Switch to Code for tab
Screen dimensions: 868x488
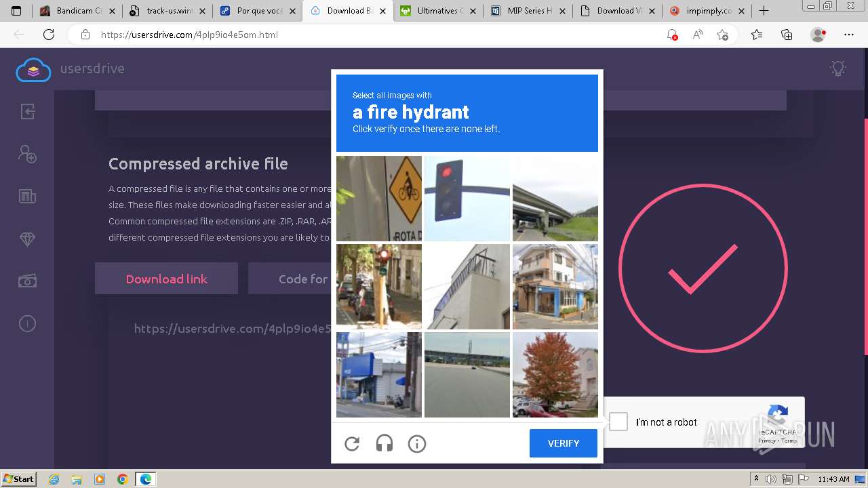[290, 279]
